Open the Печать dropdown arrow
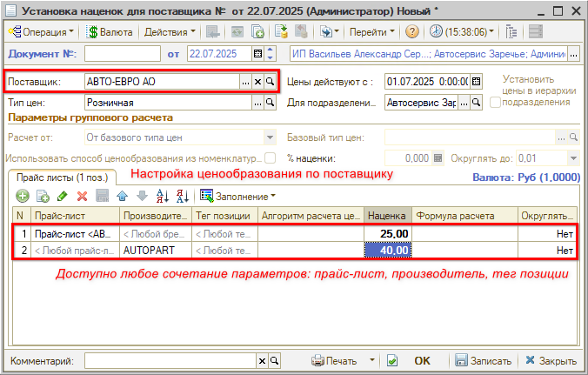Image resolution: width=588 pixels, height=375 pixels. pos(371,360)
